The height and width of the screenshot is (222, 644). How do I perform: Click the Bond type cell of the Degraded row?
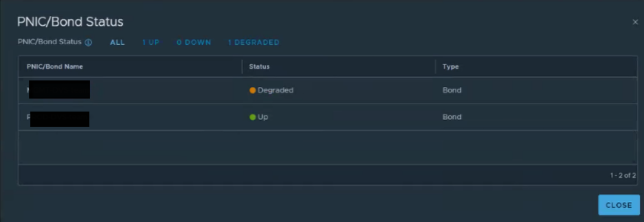click(x=452, y=90)
